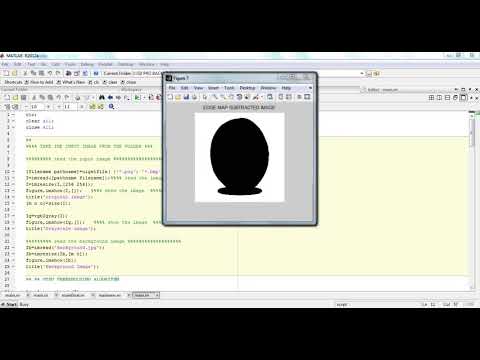This screenshot has width=480, height=360.
Task: Click How to Add shortcut
Action: [39, 82]
